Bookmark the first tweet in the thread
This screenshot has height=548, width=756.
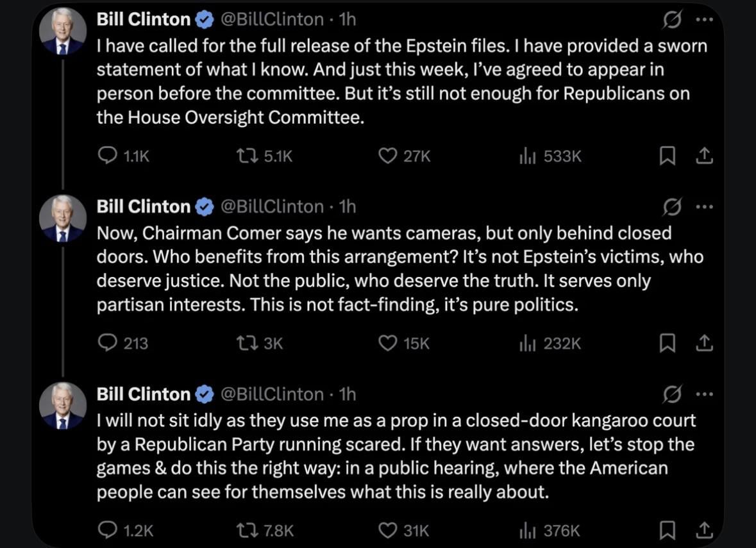pos(668,156)
